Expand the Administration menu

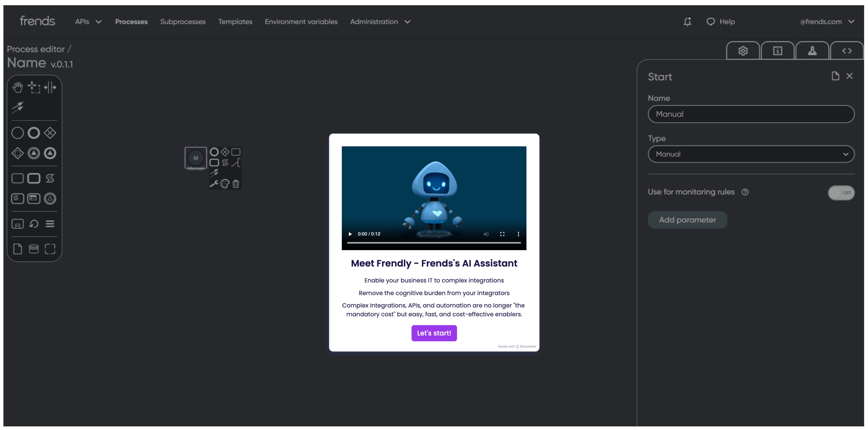(380, 22)
